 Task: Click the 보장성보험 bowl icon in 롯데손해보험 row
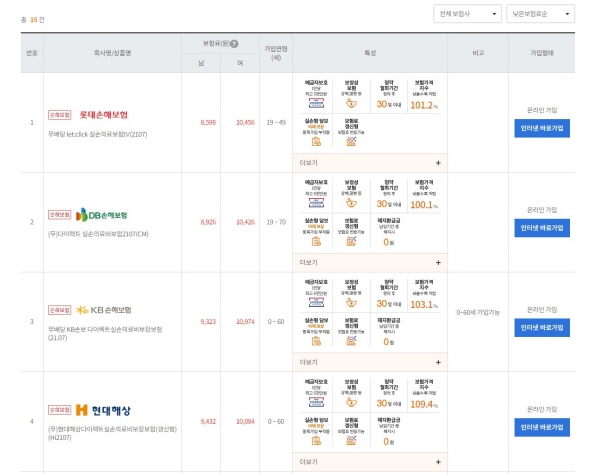point(351,103)
